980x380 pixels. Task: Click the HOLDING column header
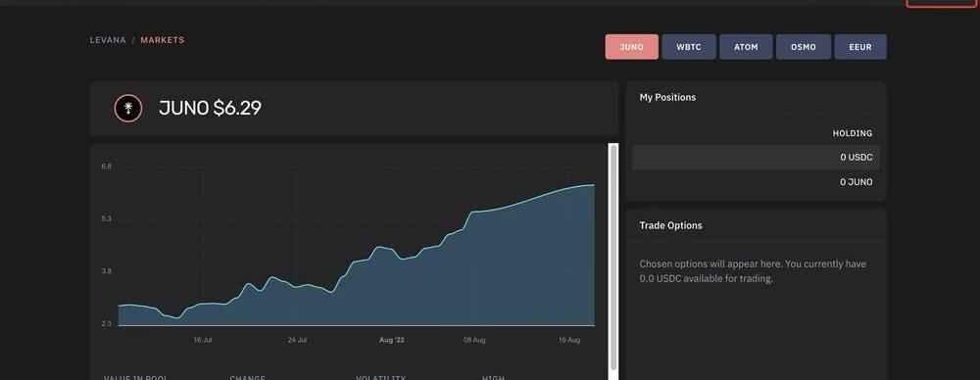tap(852, 133)
